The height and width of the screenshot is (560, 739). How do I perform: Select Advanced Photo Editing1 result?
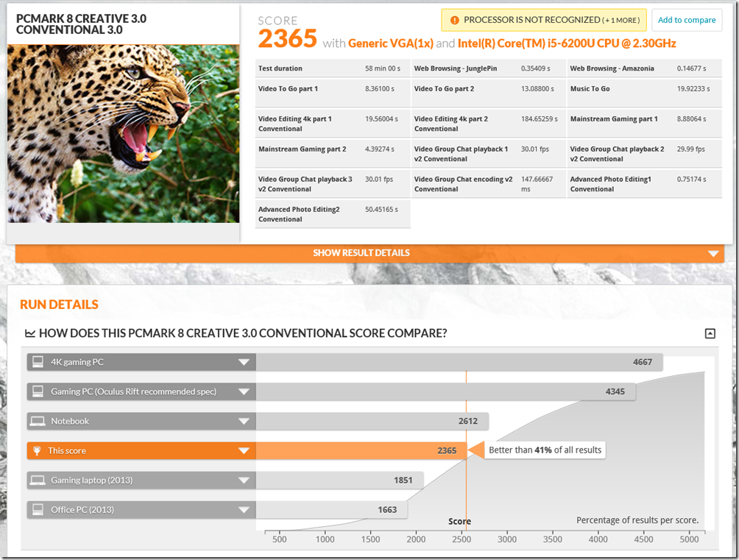(645, 184)
